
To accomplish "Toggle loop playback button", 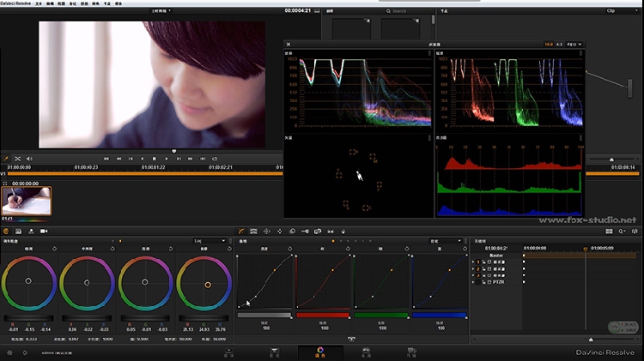I will point(213,159).
